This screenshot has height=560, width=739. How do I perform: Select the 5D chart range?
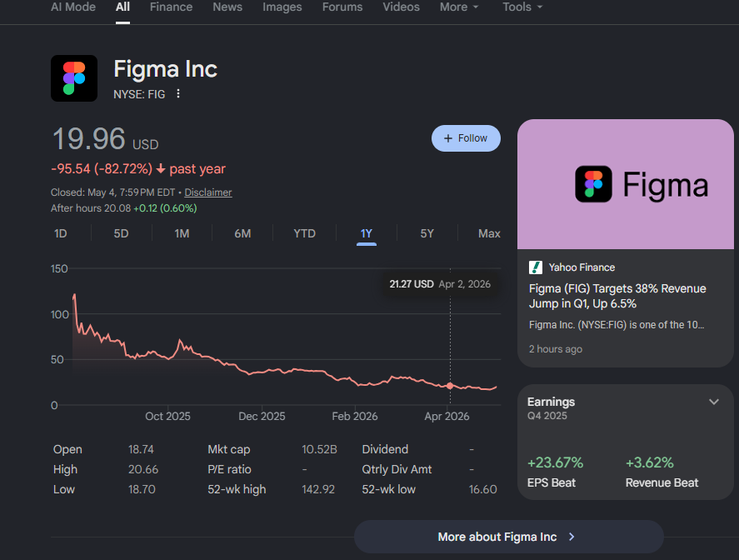pos(121,233)
